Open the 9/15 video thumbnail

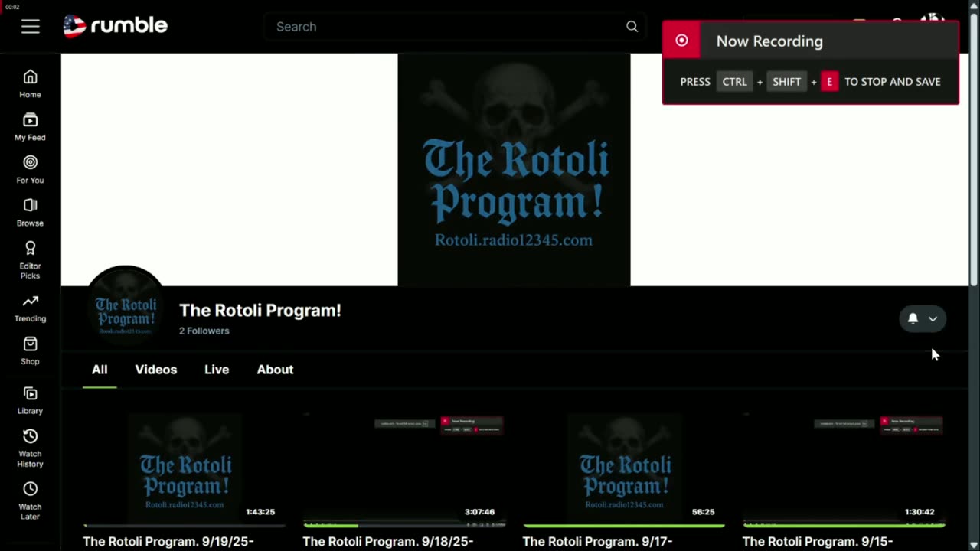click(x=844, y=469)
